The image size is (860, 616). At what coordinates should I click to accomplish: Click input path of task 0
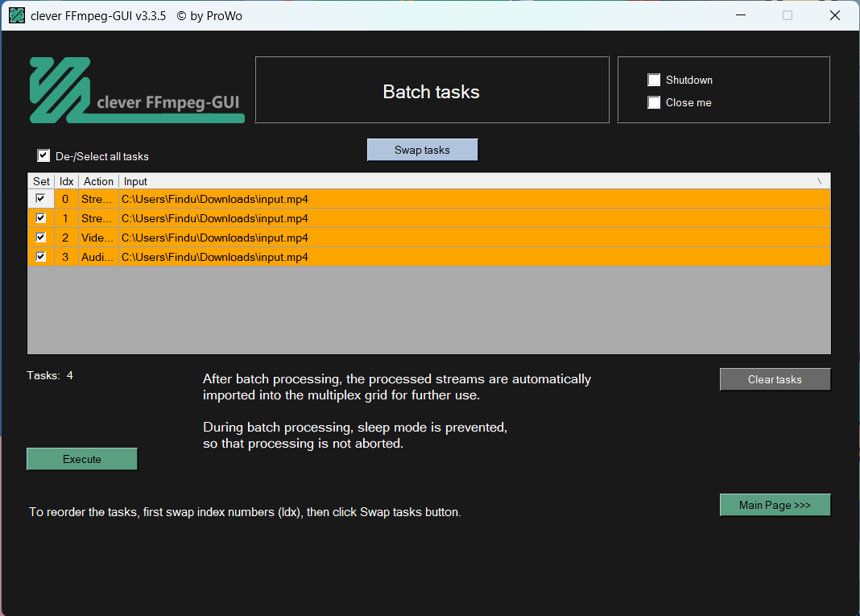click(474, 199)
